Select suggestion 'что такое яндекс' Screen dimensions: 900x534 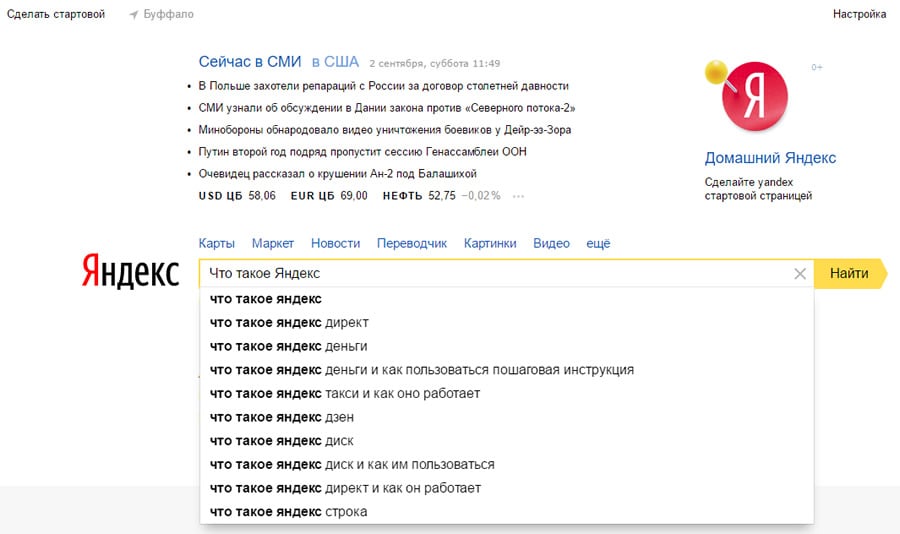[x=506, y=299]
